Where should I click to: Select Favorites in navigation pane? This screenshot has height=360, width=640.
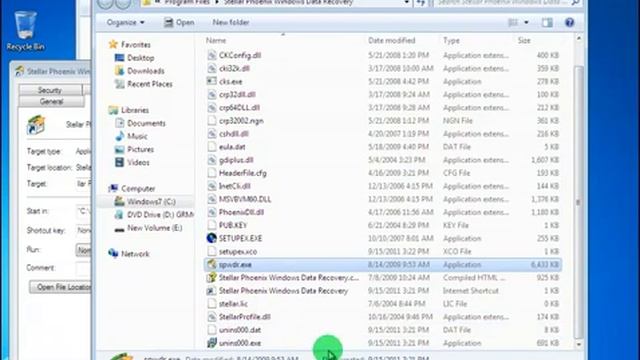coord(136,45)
